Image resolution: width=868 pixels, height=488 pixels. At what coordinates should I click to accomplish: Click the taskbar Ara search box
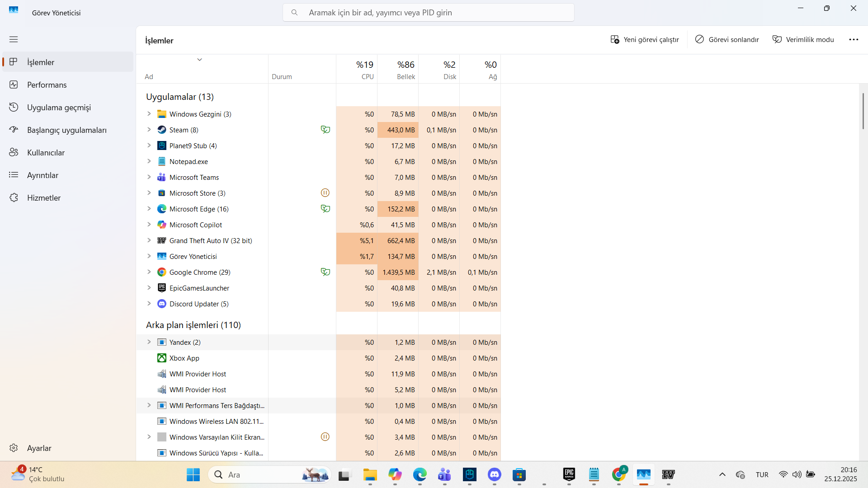269,474
